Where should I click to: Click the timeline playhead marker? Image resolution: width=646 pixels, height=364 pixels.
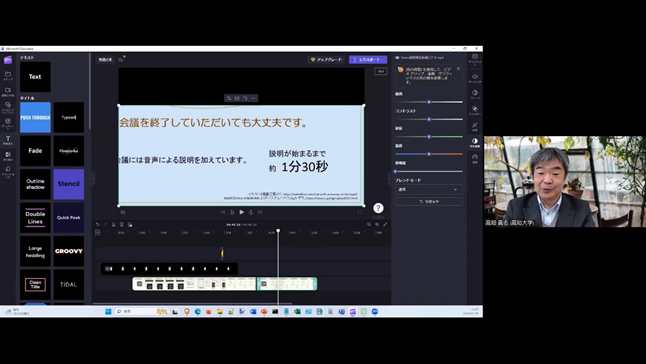click(x=278, y=231)
